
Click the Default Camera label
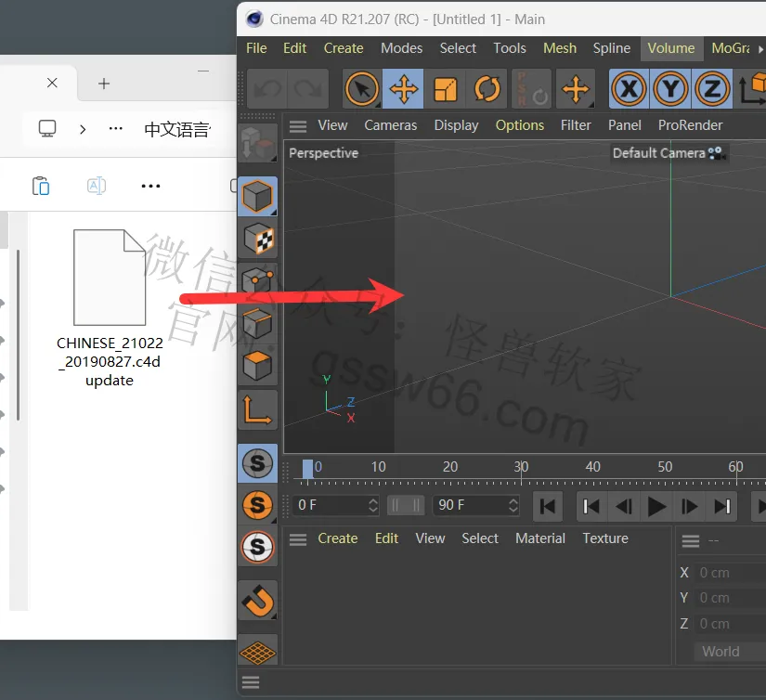coord(658,153)
